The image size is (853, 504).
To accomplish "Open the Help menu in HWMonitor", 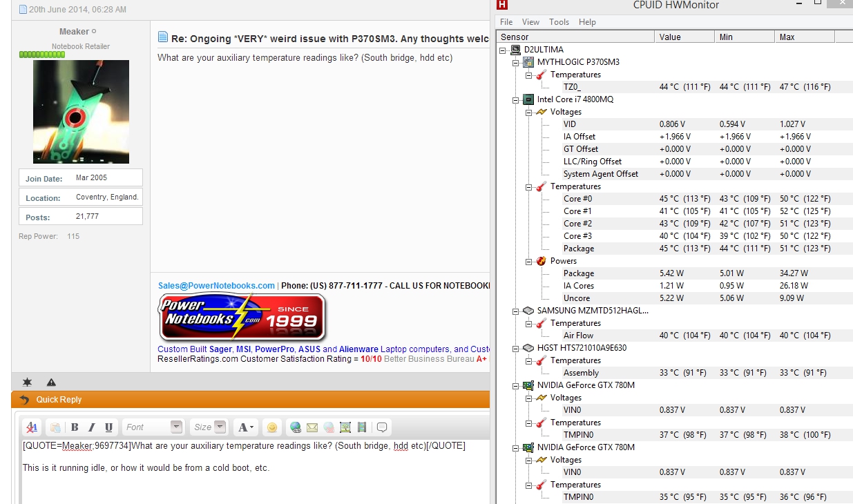I will (x=588, y=22).
